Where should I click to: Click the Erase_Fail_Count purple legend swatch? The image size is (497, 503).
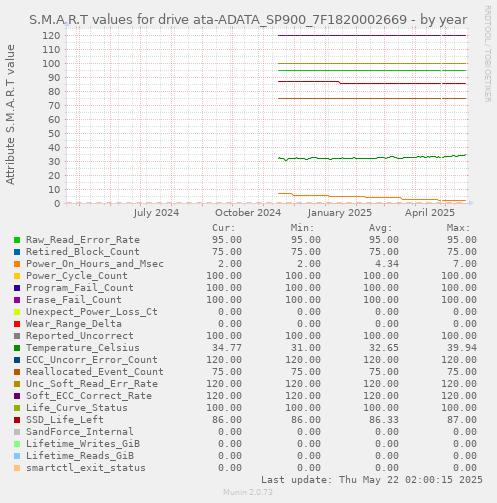click(x=17, y=300)
